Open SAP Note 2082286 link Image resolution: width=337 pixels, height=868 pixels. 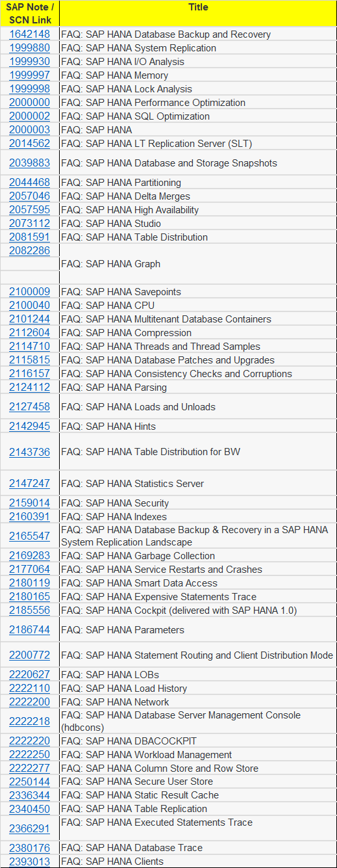(29, 250)
